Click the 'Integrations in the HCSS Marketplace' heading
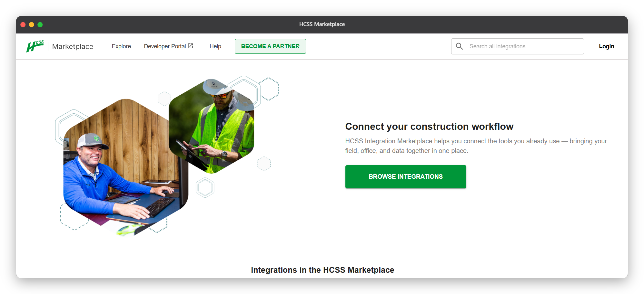 point(322,270)
